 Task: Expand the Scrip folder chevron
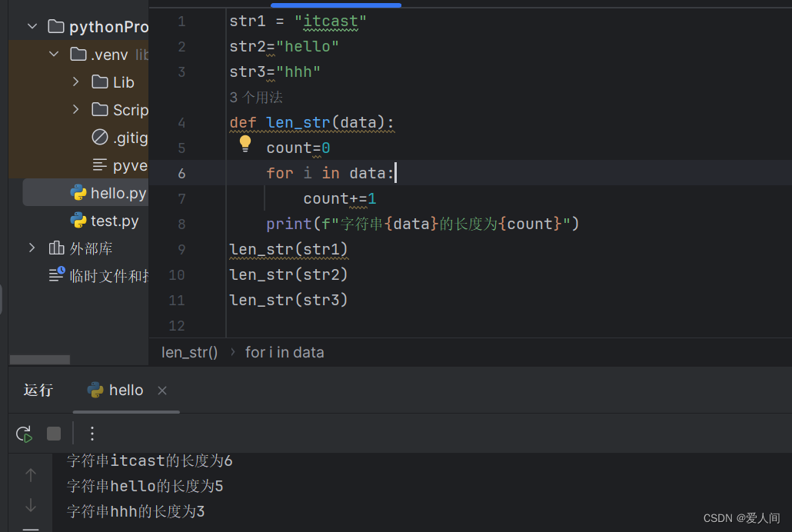76,110
